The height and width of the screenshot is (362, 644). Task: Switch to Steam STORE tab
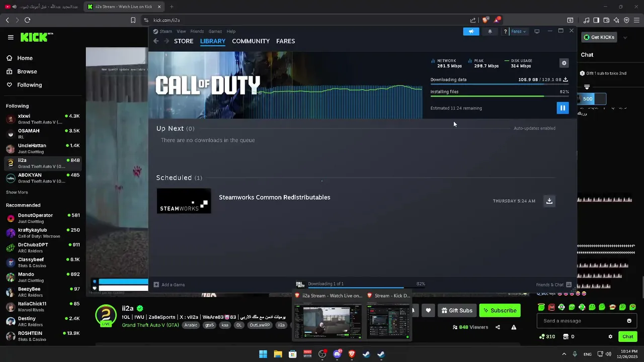[x=184, y=41]
